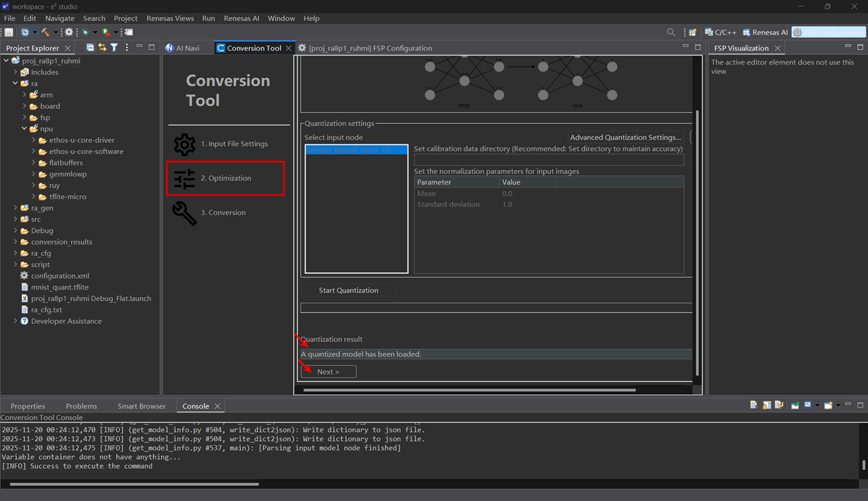Open dropdown arrow beside Debug icon
This screenshot has width=868, height=501.
coord(95,32)
